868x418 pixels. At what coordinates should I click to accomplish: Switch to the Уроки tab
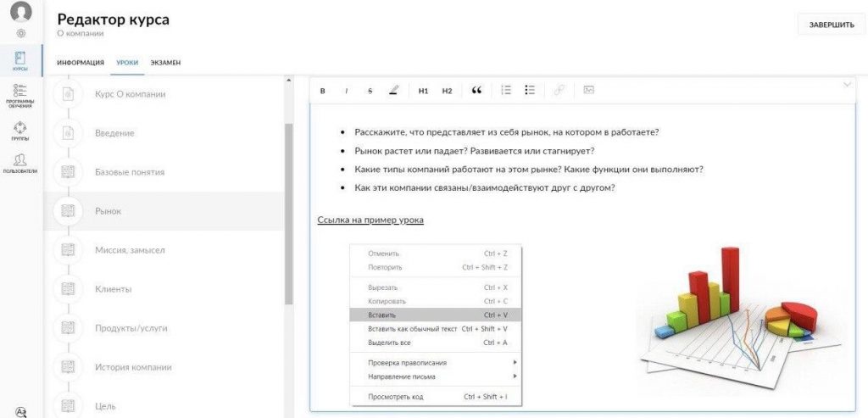pyautogui.click(x=127, y=63)
